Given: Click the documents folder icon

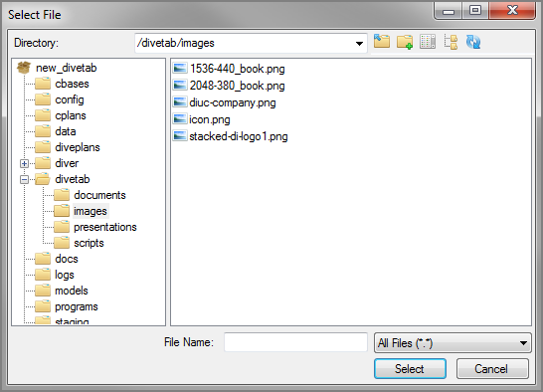Looking at the screenshot, I should pyautogui.click(x=62, y=195).
